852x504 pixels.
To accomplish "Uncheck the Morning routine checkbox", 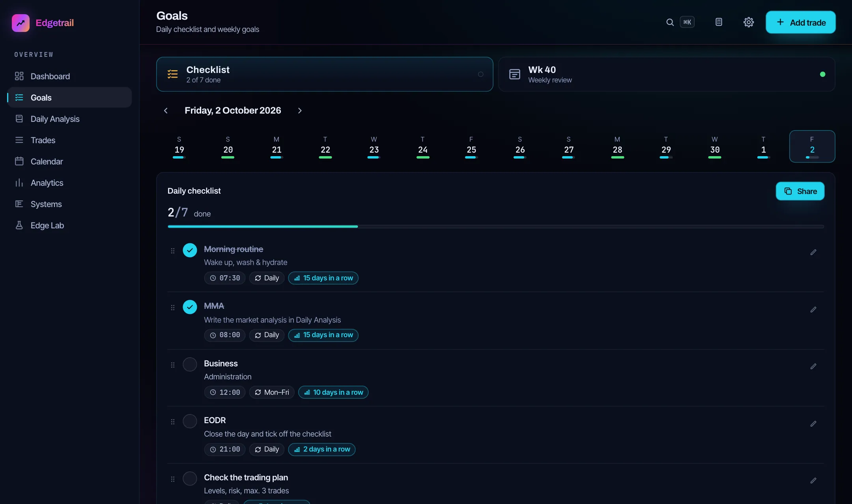I will pos(190,250).
